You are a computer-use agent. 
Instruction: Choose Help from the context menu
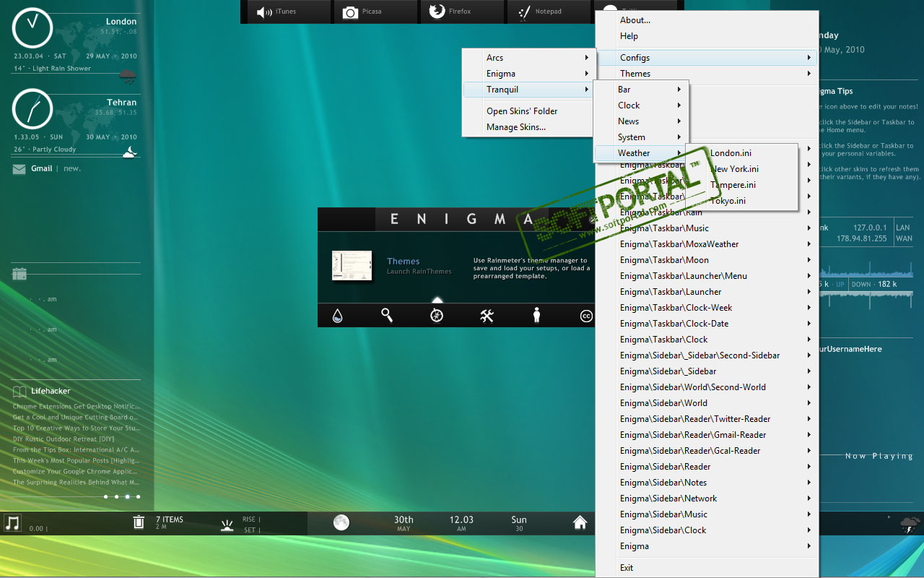pos(629,36)
